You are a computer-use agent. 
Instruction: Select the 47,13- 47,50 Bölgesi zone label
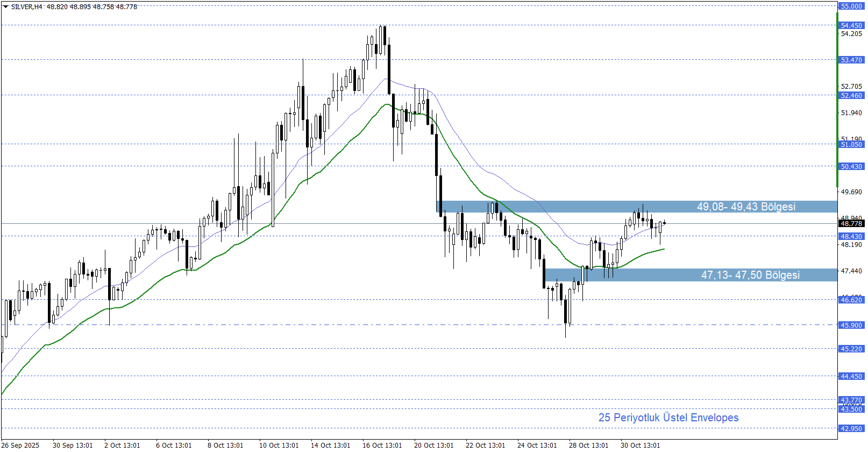(750, 275)
